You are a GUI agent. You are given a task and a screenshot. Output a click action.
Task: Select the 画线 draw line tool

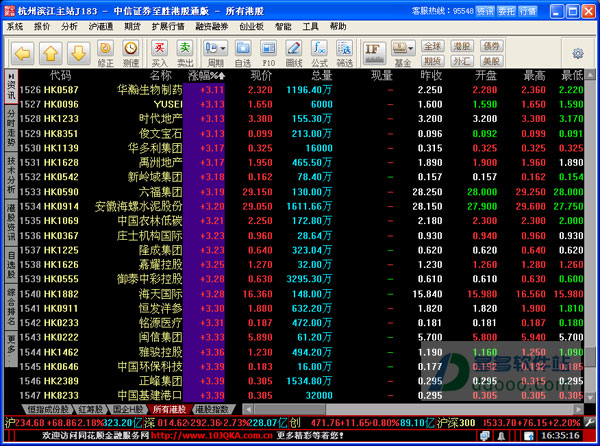click(x=294, y=54)
